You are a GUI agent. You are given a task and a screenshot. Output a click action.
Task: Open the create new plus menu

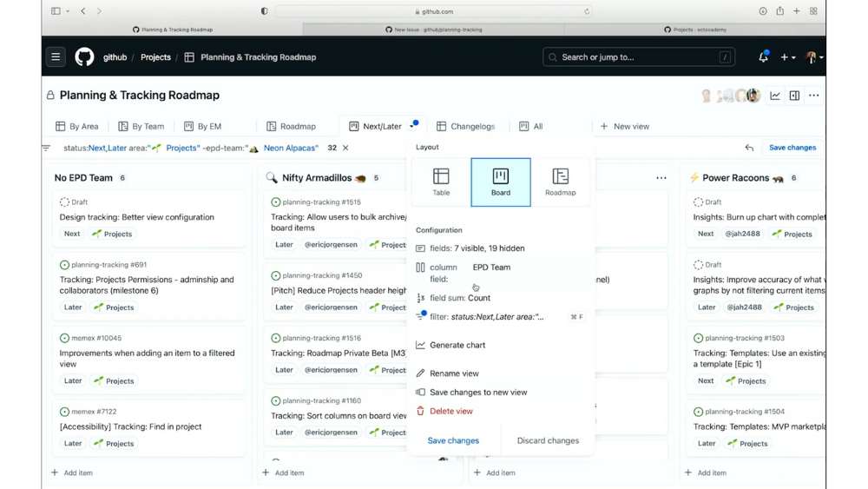[788, 57]
